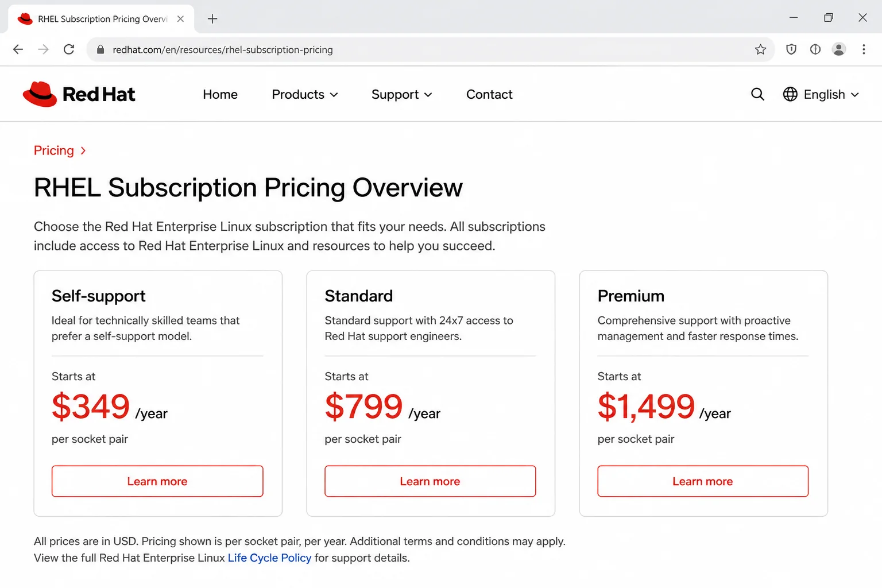Screen dimensions: 882x588
Task: Click 'Standard support with 24x7 access' description
Action: (419, 328)
